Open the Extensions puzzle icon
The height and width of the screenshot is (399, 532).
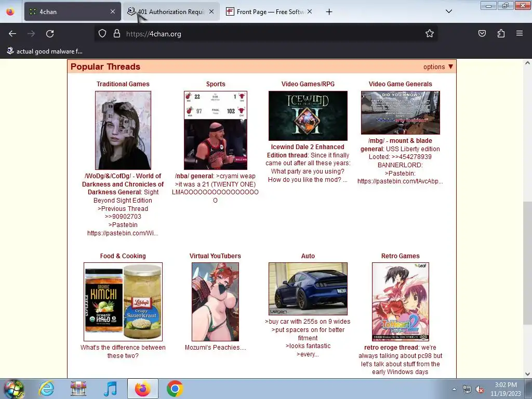(x=501, y=34)
